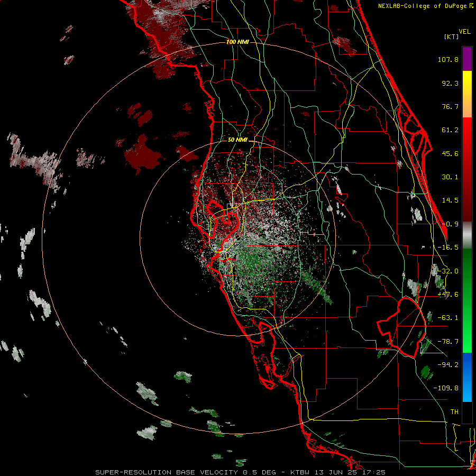
Task: Click the Super-Resolution Base Velocity KTBW caption
Action: click(x=241, y=472)
